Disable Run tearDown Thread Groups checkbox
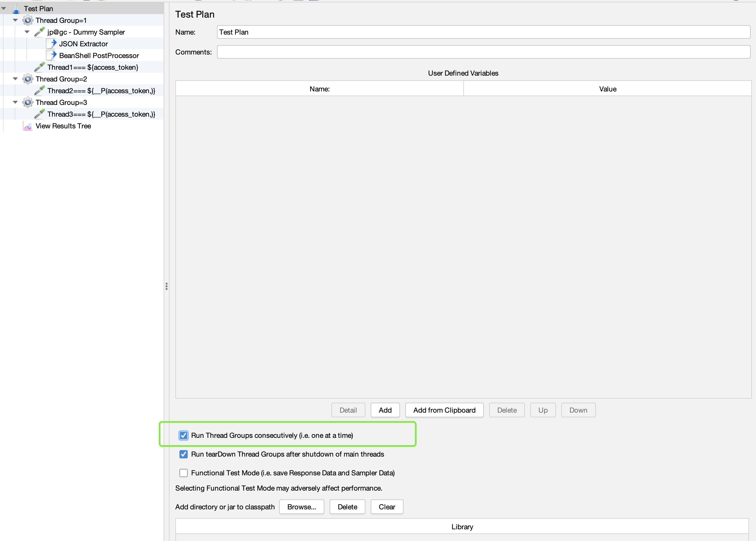Screen dimensions: 756x541 coord(183,454)
